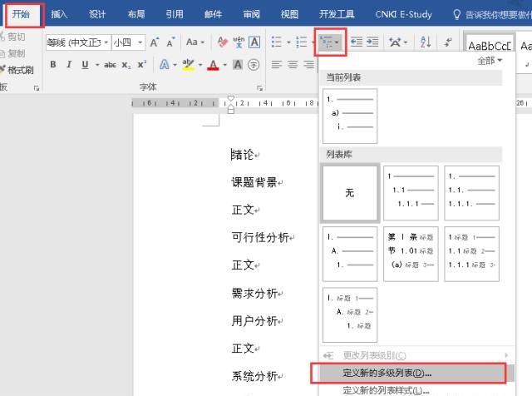The width and height of the screenshot is (532, 396).
Task: Open the 引用 ribbon tab
Action: pyautogui.click(x=175, y=14)
